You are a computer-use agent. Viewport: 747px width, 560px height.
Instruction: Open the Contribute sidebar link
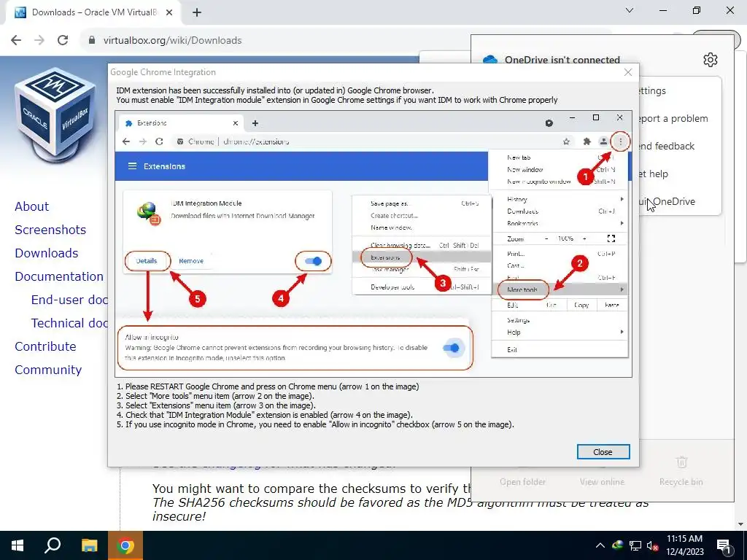[45, 346]
